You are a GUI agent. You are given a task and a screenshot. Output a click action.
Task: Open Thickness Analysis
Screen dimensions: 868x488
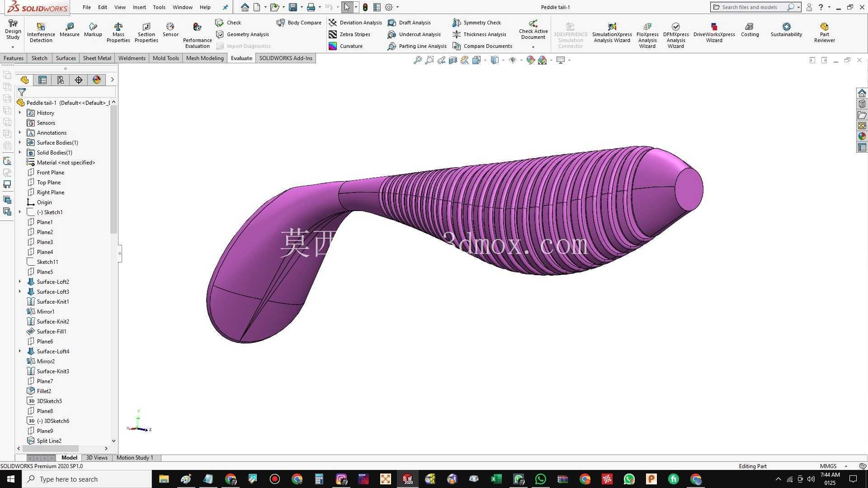(479, 34)
